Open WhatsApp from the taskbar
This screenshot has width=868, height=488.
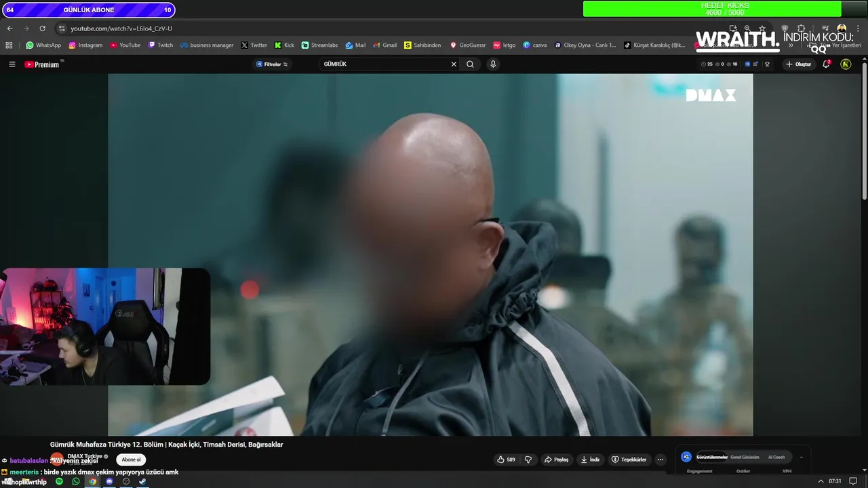76,481
